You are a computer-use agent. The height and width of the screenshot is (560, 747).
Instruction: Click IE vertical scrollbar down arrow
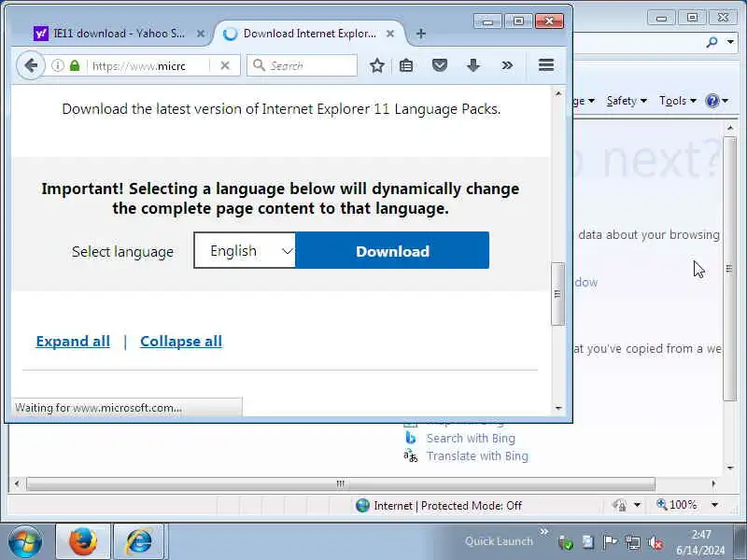(x=730, y=469)
